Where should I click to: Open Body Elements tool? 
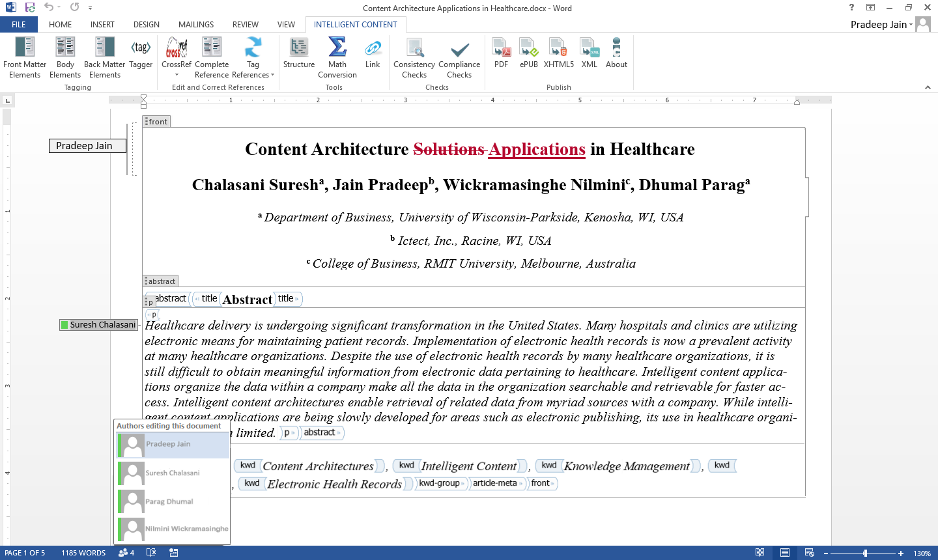point(65,57)
